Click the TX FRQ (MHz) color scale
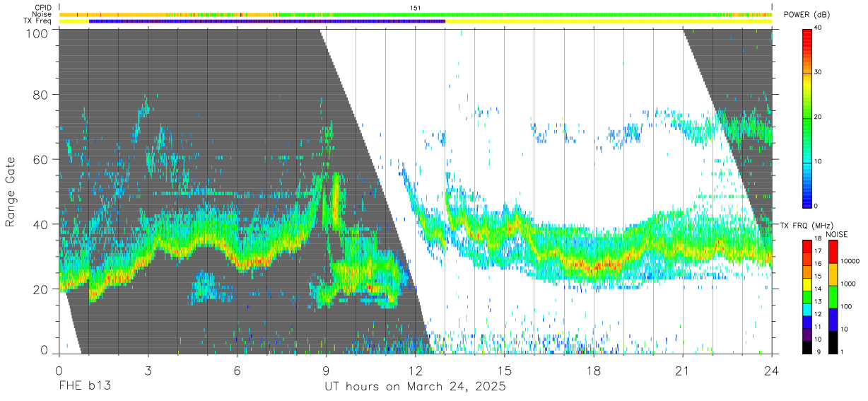 [807, 297]
